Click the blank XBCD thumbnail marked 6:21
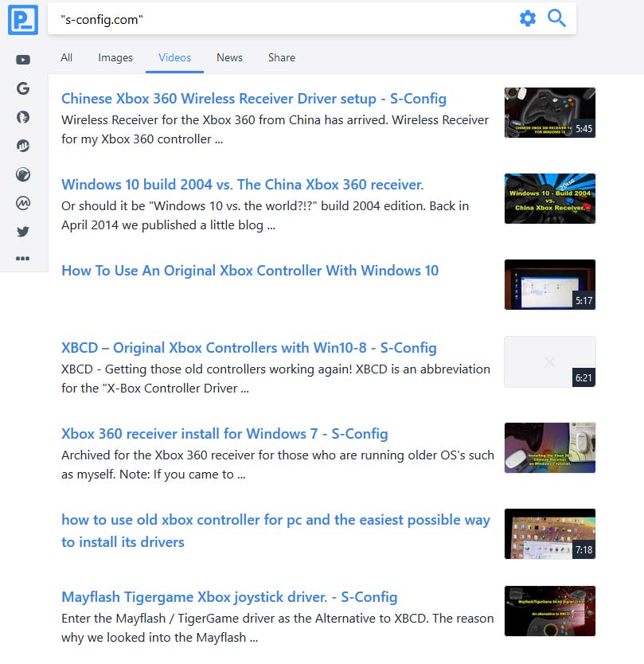Viewport: 644px width, 664px height. click(x=549, y=361)
